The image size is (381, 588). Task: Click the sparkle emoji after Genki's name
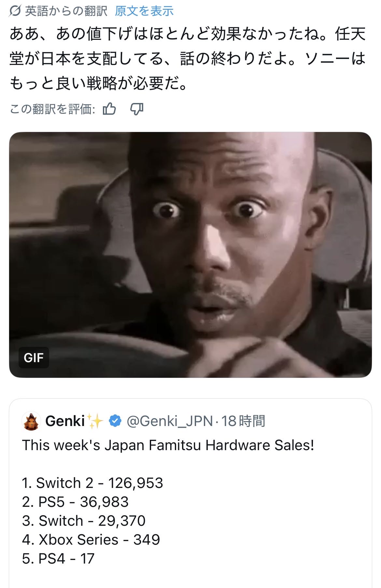pos(95,421)
